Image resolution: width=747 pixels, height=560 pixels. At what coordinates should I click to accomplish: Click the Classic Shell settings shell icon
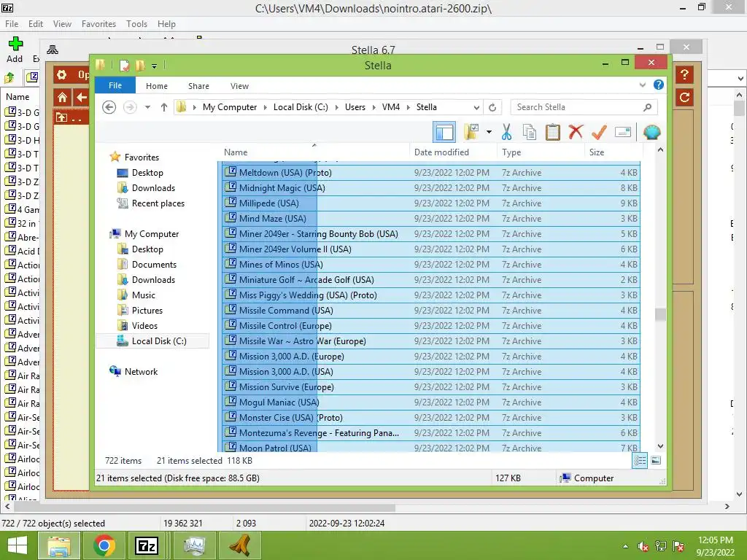pos(651,132)
